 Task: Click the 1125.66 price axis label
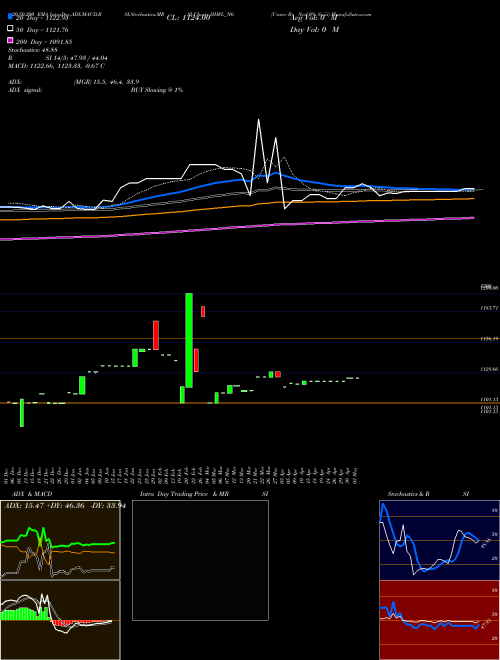(x=489, y=369)
